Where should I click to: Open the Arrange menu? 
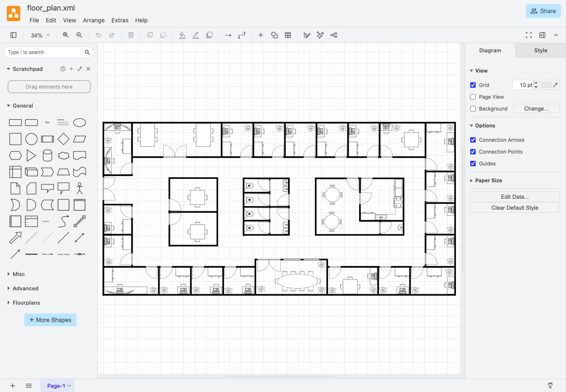click(x=94, y=20)
